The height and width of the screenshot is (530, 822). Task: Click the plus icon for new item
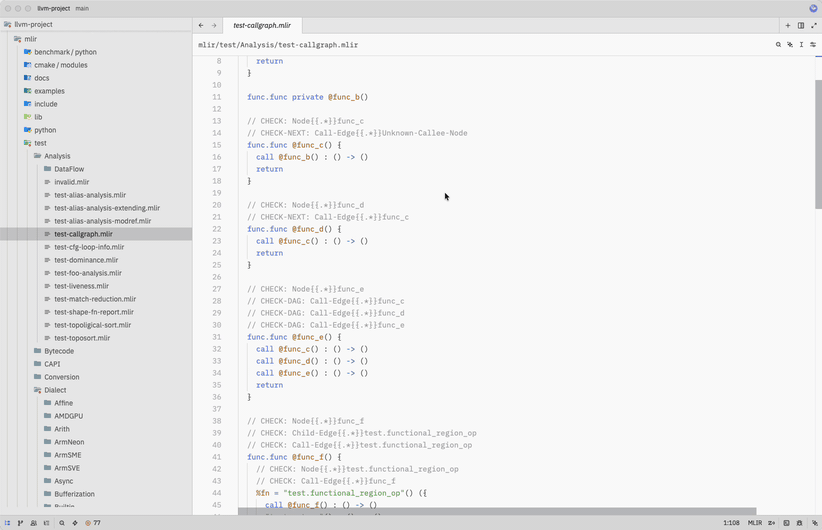point(788,25)
